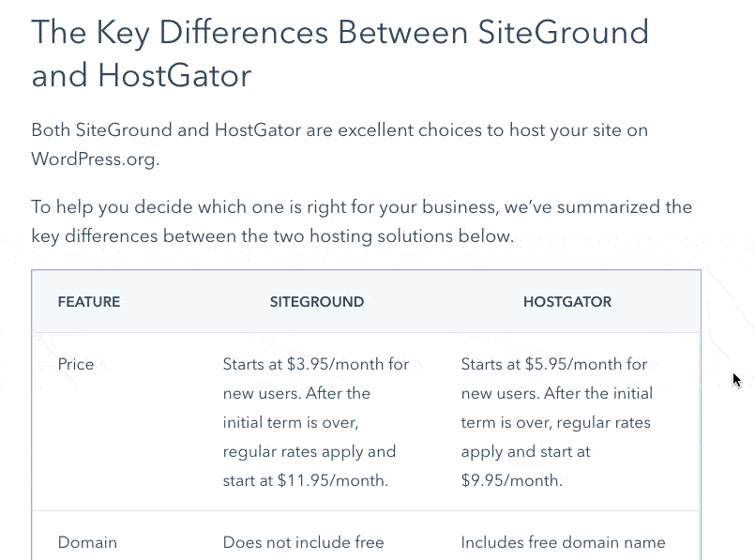Click the HostGator $5.95/month starting price text
The width and height of the screenshot is (755, 560).
[x=553, y=364]
